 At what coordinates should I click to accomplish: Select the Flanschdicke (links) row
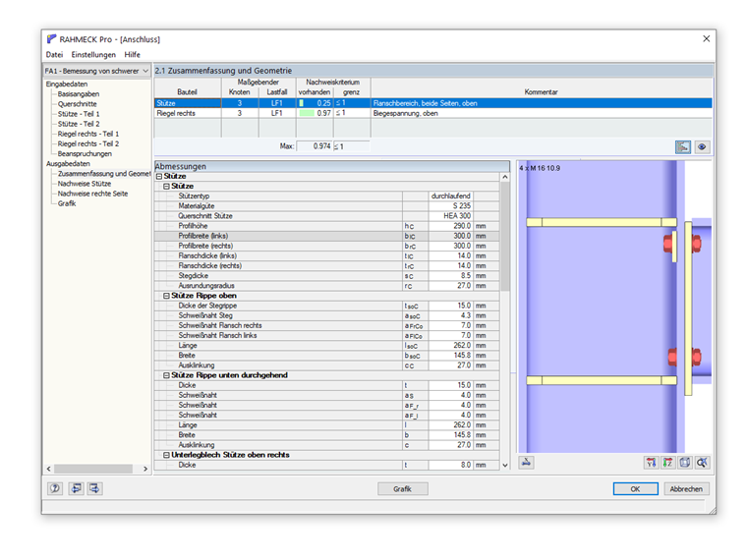(326, 256)
